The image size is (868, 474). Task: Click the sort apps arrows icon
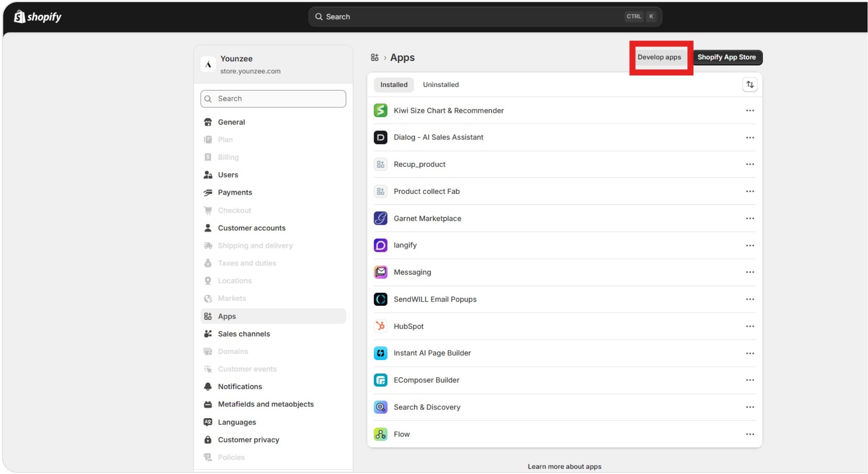pos(750,84)
